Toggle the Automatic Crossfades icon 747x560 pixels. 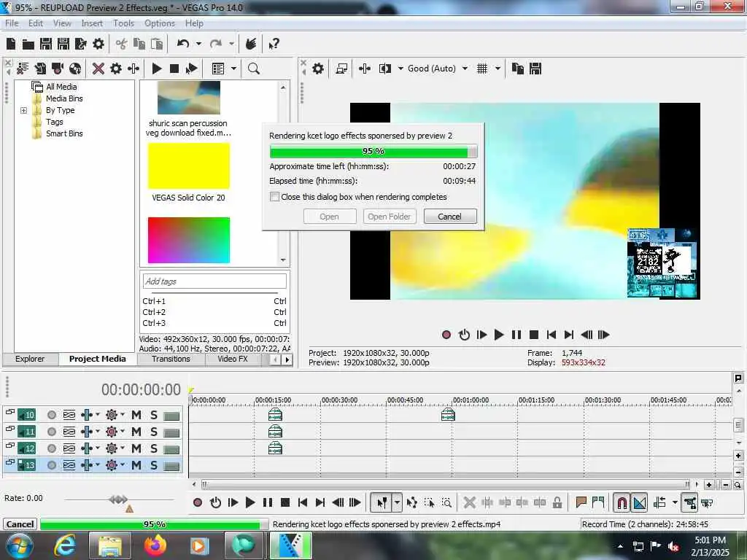click(639, 502)
